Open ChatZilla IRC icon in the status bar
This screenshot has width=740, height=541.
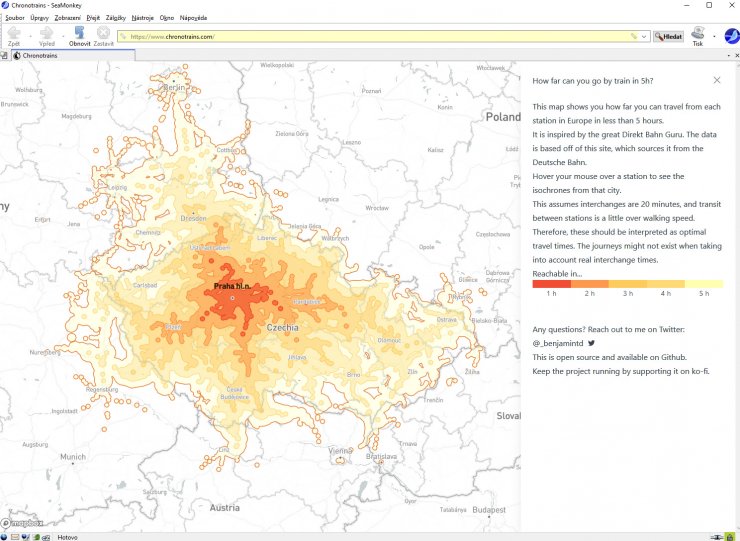pyautogui.click(x=46, y=537)
